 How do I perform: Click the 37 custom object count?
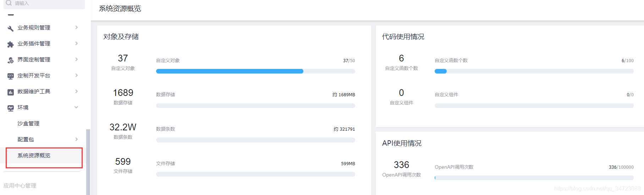[123, 58]
